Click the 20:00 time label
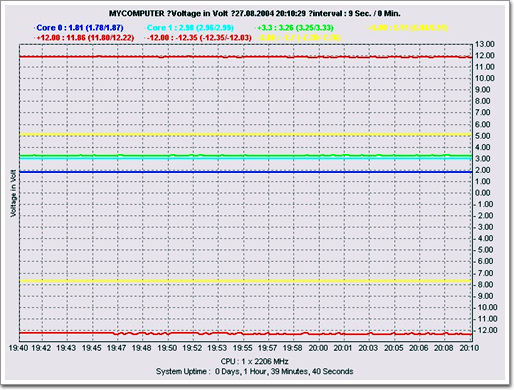The width and height of the screenshot is (514, 390). [318, 348]
